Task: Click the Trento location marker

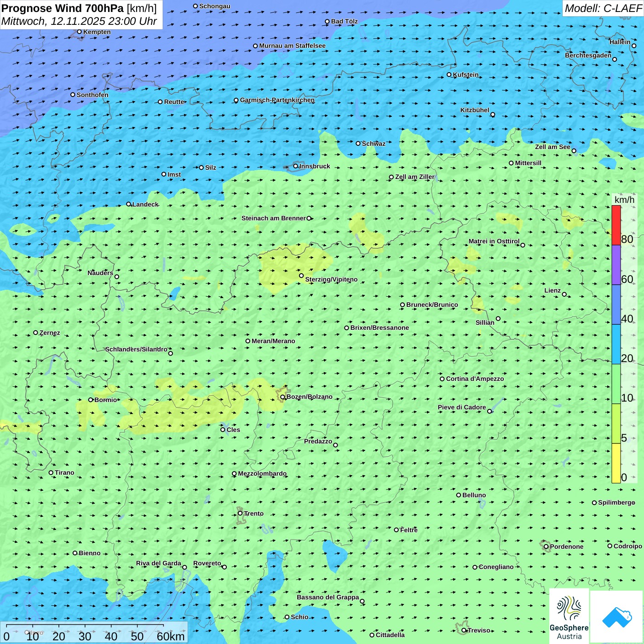Action: click(240, 513)
